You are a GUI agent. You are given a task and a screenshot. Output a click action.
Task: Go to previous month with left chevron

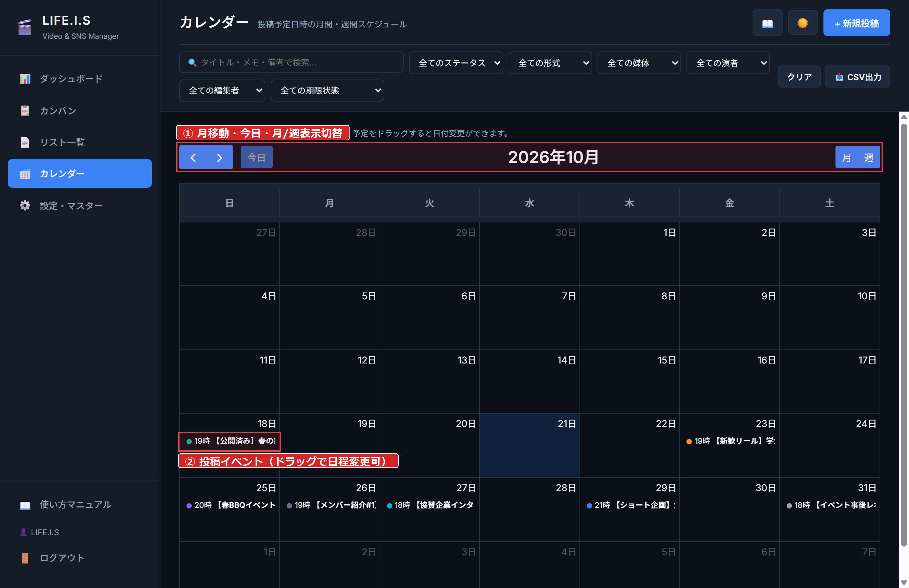point(193,157)
